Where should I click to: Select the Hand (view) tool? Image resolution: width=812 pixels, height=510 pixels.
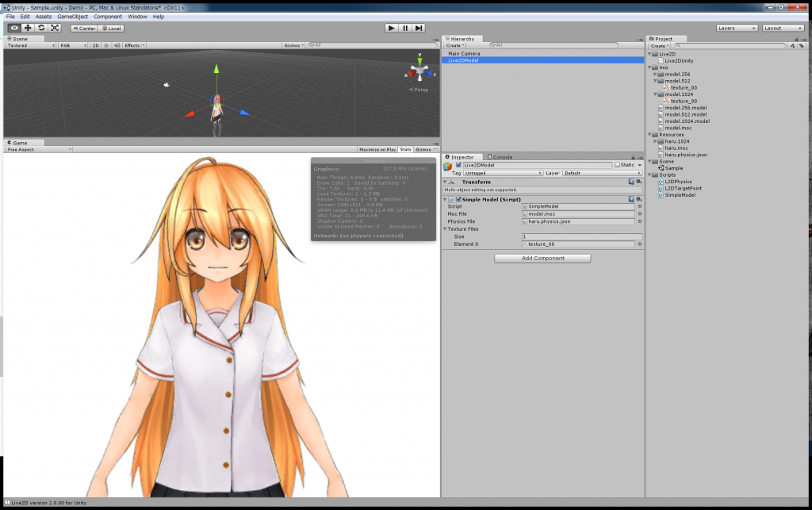(x=14, y=28)
